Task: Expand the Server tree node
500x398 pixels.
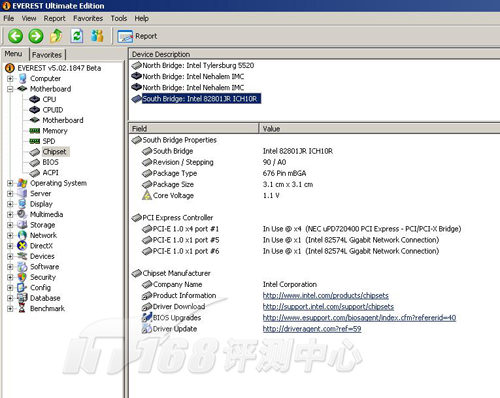Action: pos(10,194)
